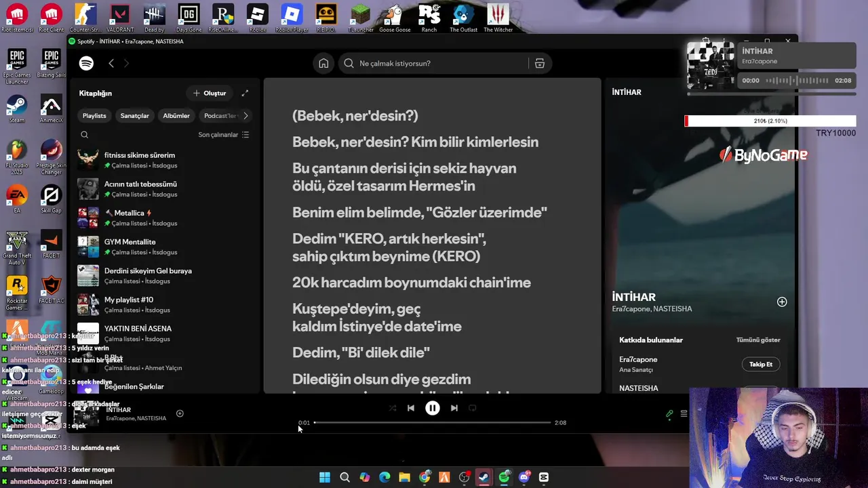Viewport: 868px width, 488px height.
Task: Open The Witcher desktop shortcut
Action: pyautogui.click(x=498, y=18)
